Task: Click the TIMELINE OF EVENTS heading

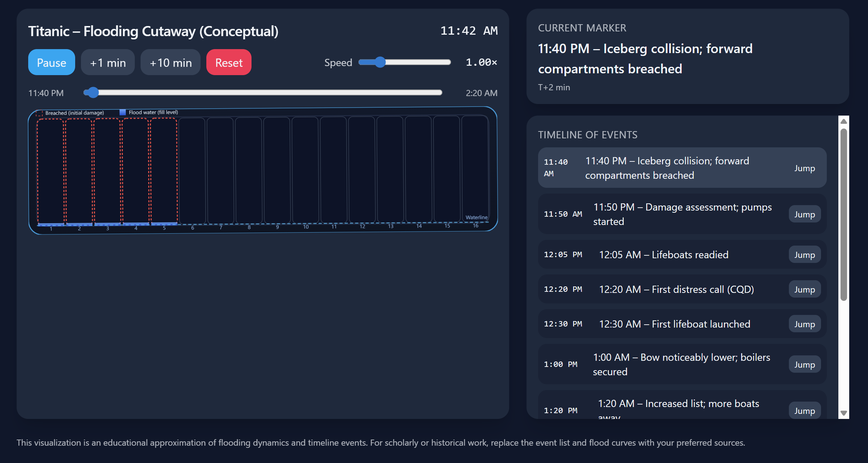Action: coord(588,135)
